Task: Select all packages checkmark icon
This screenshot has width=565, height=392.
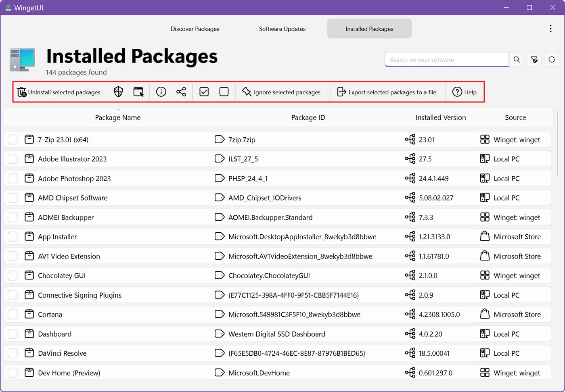Action: click(x=204, y=92)
